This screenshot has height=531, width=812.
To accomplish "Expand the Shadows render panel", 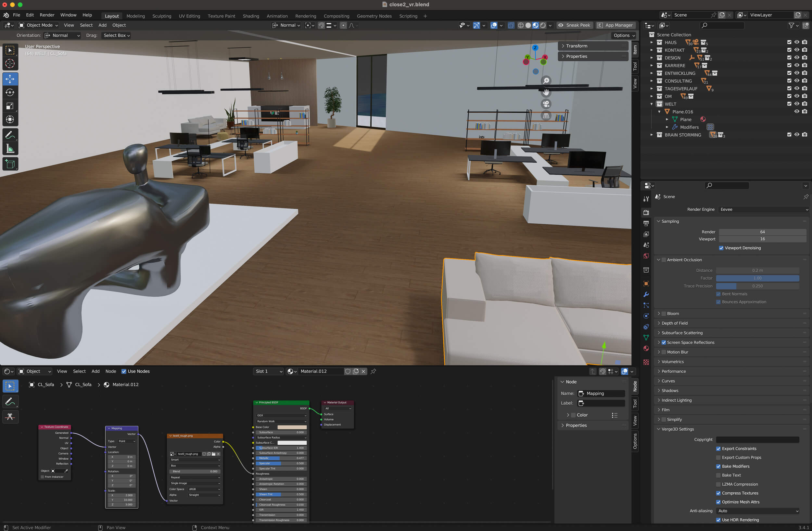I will click(x=669, y=390).
